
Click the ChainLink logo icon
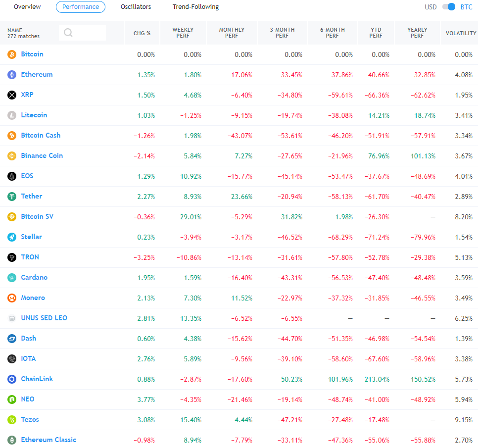pyautogui.click(x=12, y=379)
